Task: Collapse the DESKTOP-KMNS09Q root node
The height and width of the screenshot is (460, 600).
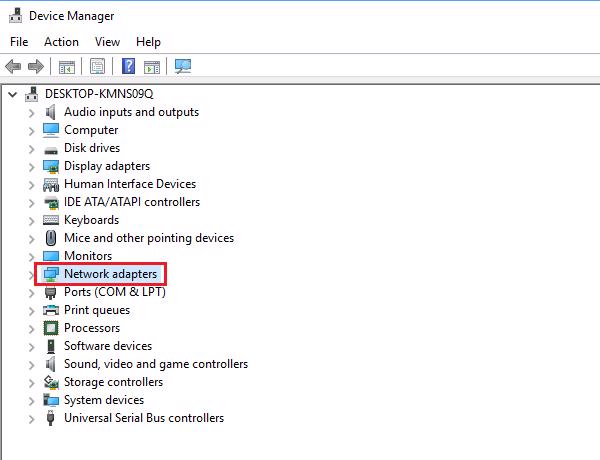Action: (12, 94)
